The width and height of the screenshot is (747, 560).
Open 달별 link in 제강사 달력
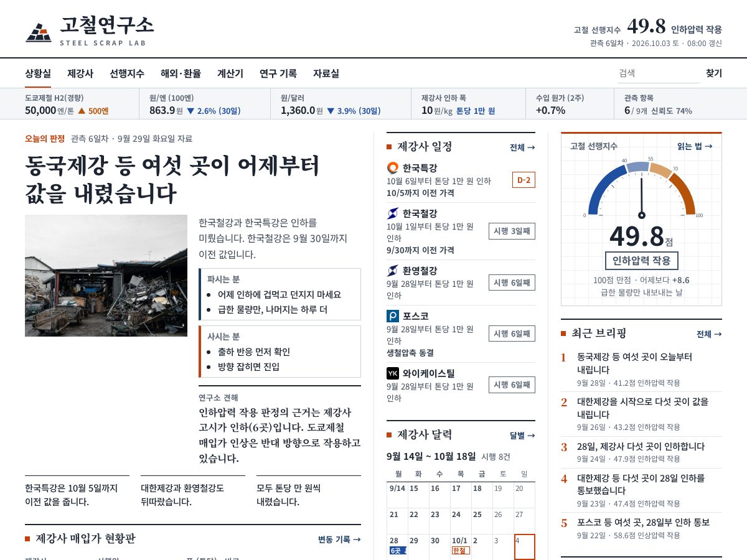pyautogui.click(x=522, y=436)
